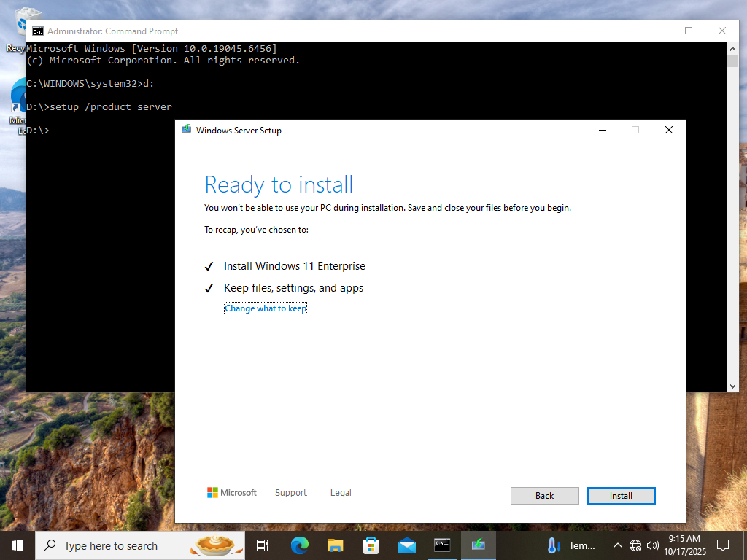This screenshot has height=560, width=747.
Task: Launch Microsoft Edge from the taskbar
Action: [299, 545]
